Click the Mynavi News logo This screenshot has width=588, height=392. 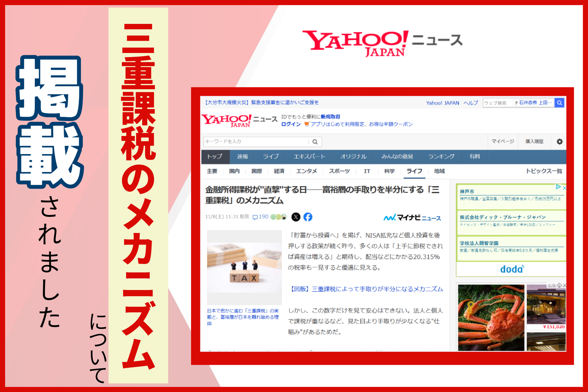tap(412, 218)
